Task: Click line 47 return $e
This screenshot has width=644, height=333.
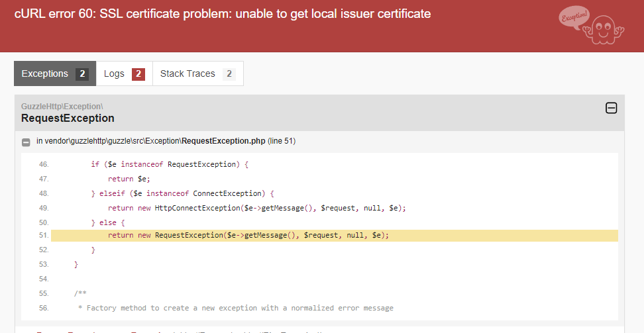Action: 129,179
